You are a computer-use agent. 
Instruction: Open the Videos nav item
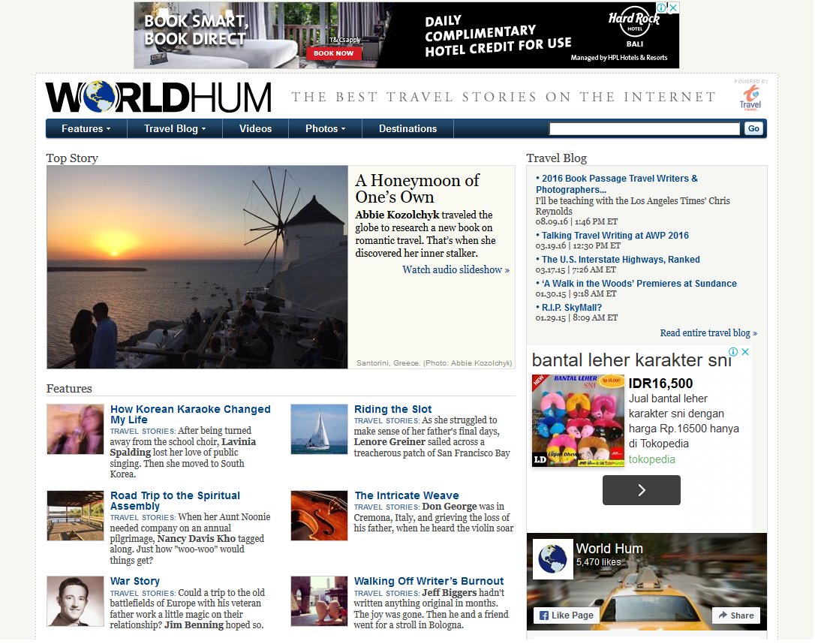tap(255, 128)
